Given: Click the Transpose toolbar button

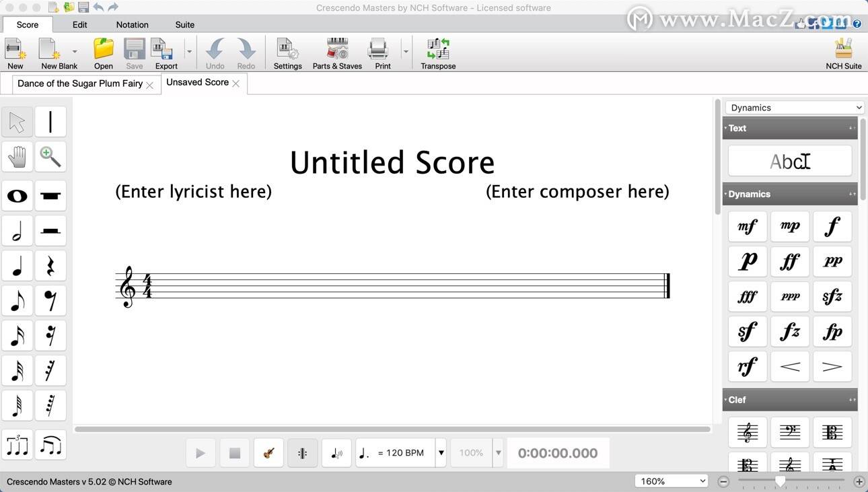Looking at the screenshot, I should click(438, 53).
